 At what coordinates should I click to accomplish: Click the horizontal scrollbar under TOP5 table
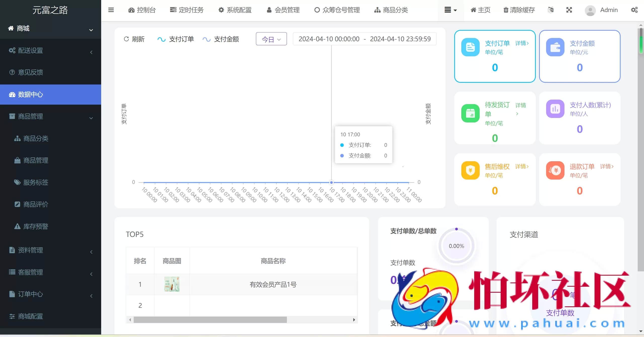click(x=210, y=320)
